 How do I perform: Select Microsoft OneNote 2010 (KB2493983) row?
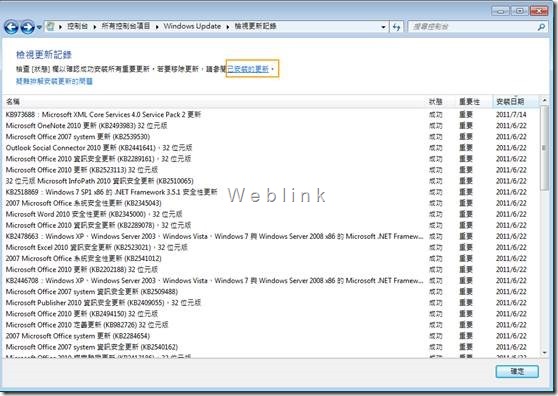[x=270, y=126]
